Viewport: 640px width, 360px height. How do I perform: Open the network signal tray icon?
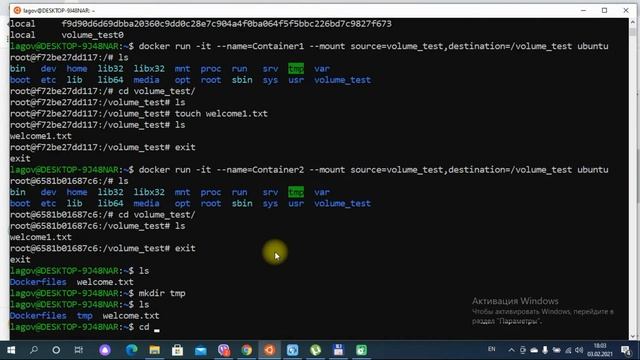click(x=568, y=350)
